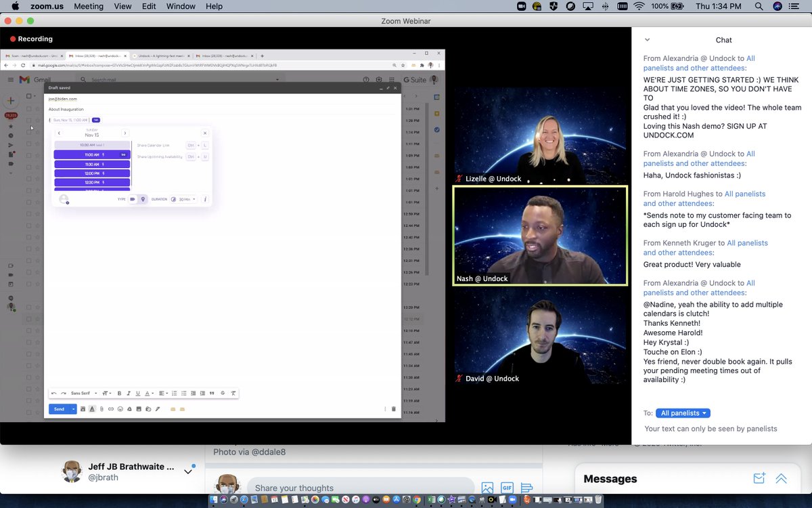Select the 11:30 AM time slot

click(92, 165)
